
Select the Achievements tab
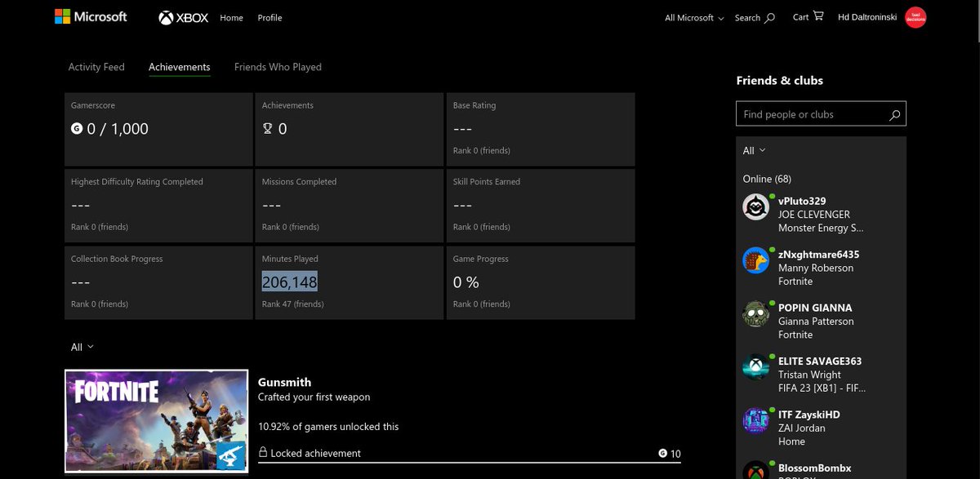click(x=180, y=67)
